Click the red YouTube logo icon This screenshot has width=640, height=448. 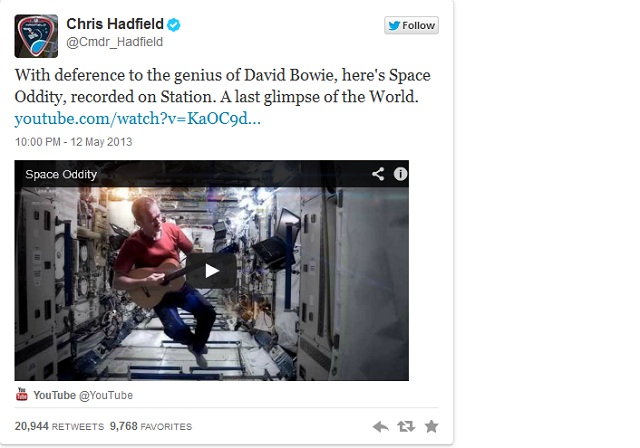tap(22, 395)
